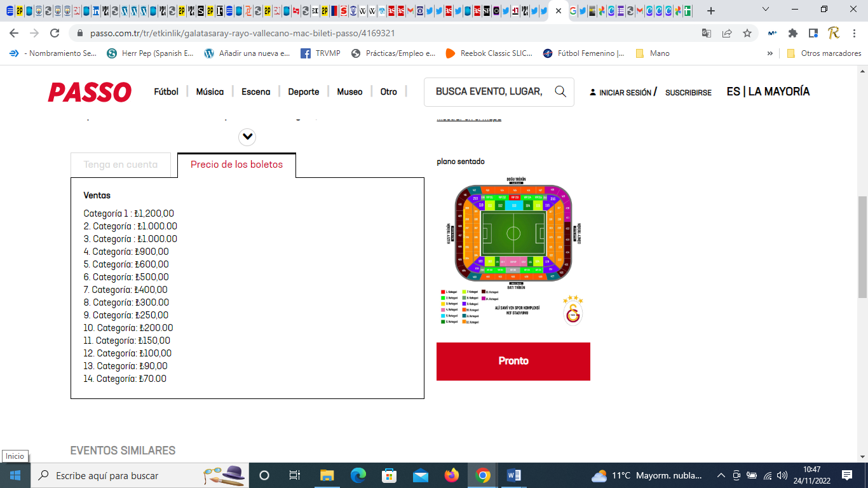868x488 pixels.
Task: Open the Fútbol menu category
Action: [166, 92]
